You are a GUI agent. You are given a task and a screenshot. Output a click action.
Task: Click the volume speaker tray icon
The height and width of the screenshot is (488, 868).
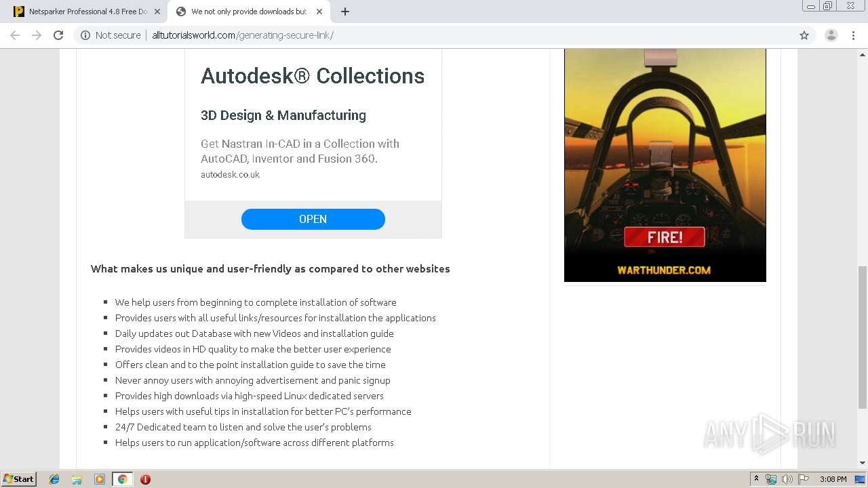(787, 479)
